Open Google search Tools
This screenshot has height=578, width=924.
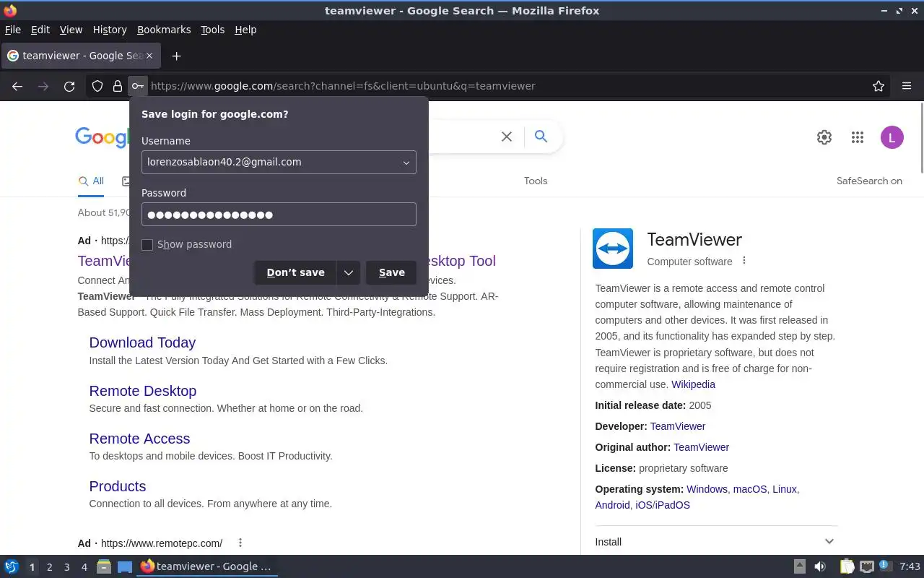pyautogui.click(x=536, y=181)
